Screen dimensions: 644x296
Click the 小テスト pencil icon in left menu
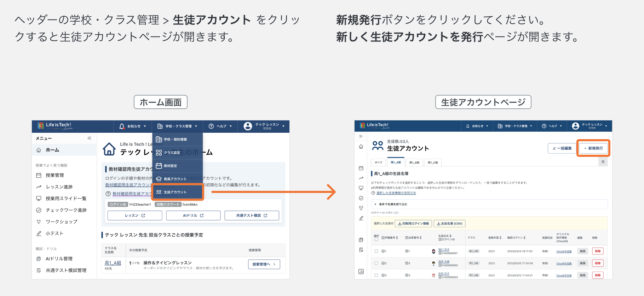tap(39, 233)
